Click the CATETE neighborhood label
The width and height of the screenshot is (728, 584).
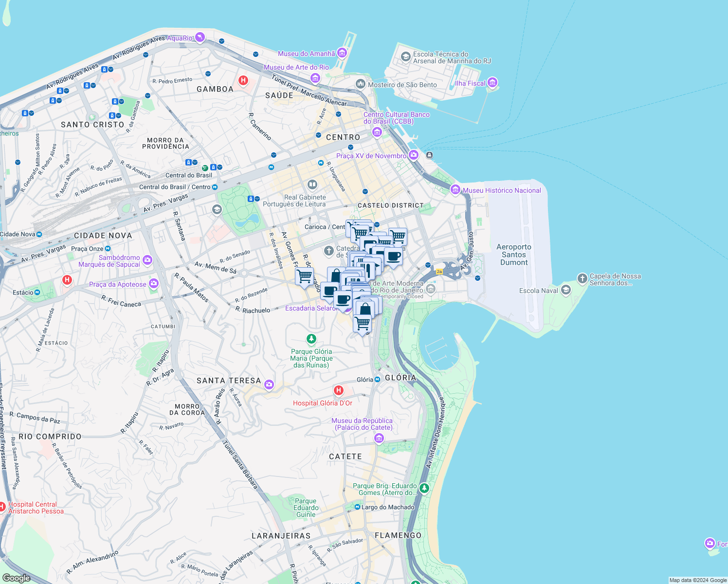pos(346,456)
